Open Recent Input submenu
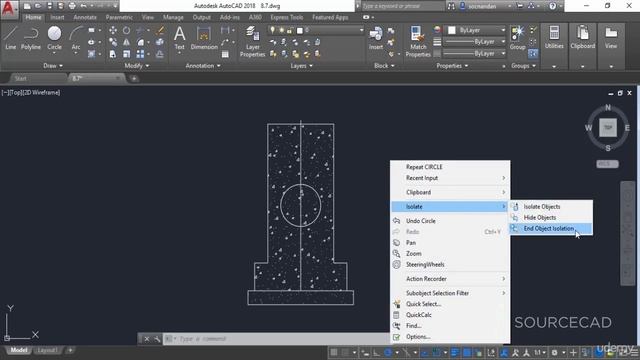 pyautogui.click(x=450, y=178)
